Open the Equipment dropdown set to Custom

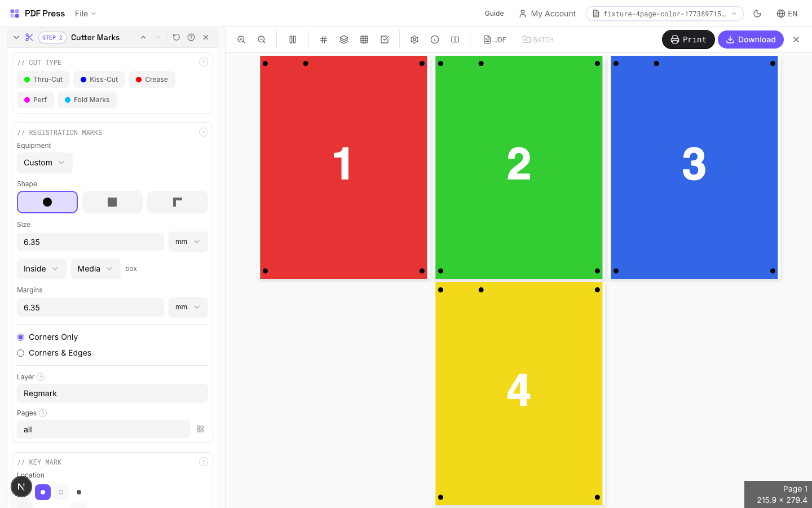[45, 163]
